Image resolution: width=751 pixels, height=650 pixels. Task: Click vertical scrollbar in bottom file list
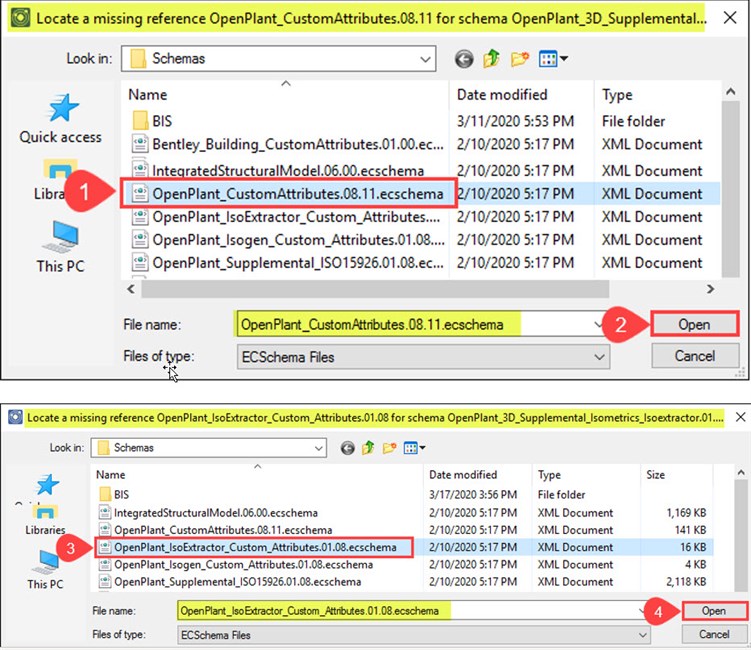[x=740, y=536]
